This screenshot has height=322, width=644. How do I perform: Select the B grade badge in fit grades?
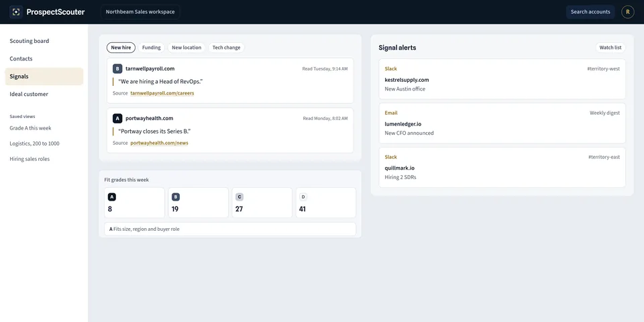176,197
